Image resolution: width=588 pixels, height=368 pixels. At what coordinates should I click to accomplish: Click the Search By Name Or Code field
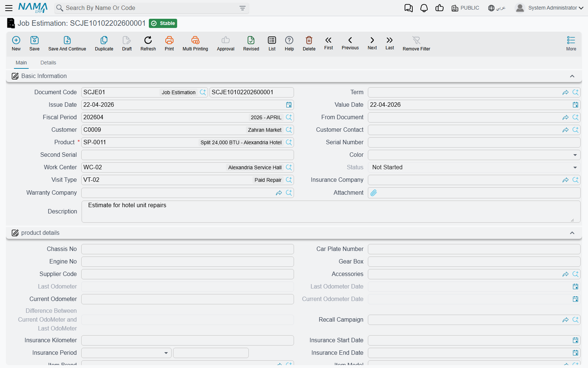tap(151, 8)
